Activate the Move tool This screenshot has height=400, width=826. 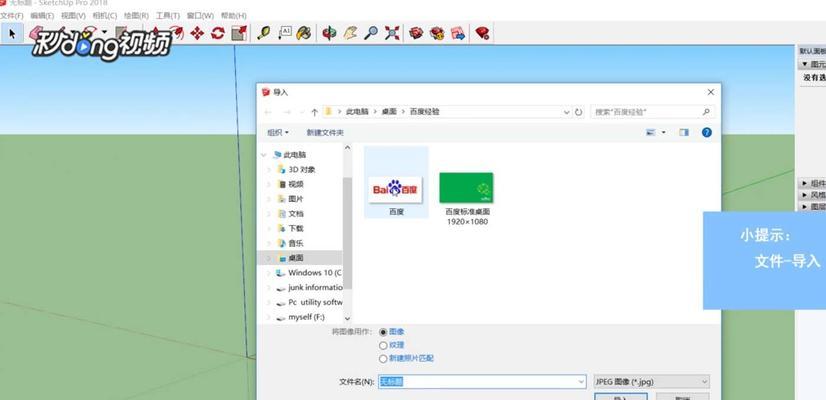pos(197,33)
